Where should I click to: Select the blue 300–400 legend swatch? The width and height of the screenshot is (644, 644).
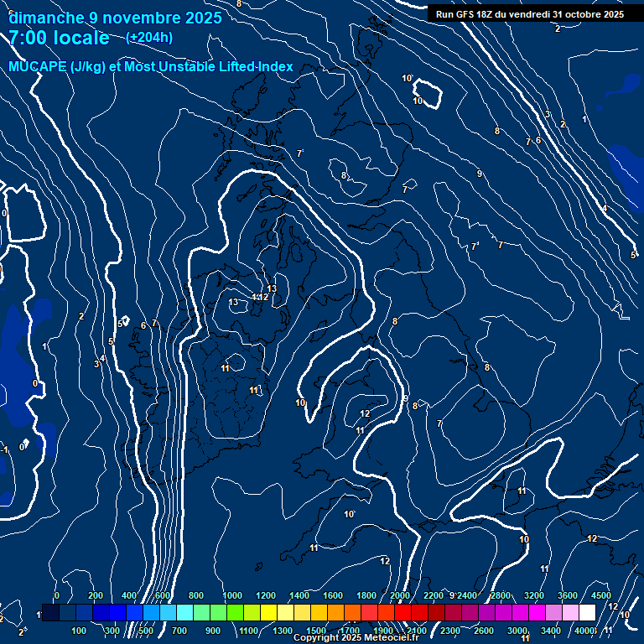pos(118,612)
